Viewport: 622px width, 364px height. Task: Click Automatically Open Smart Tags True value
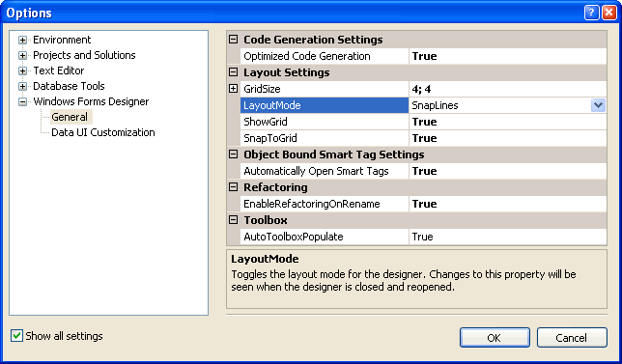508,171
